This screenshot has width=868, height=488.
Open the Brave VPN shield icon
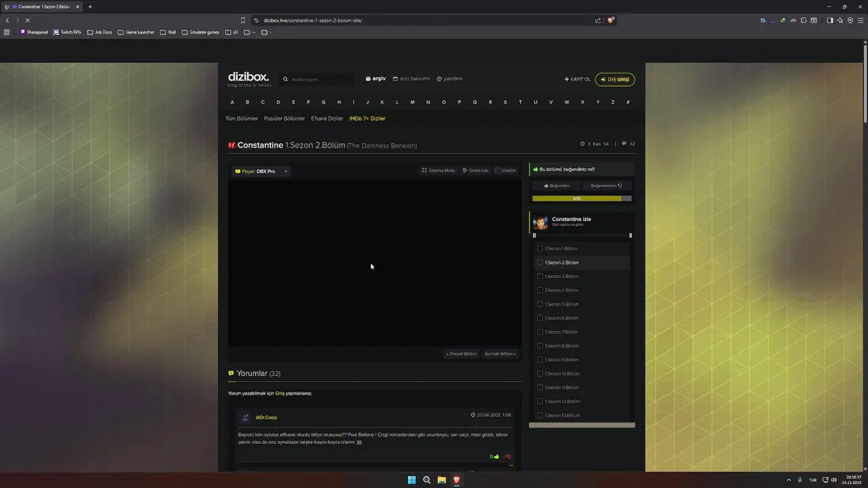(850, 20)
